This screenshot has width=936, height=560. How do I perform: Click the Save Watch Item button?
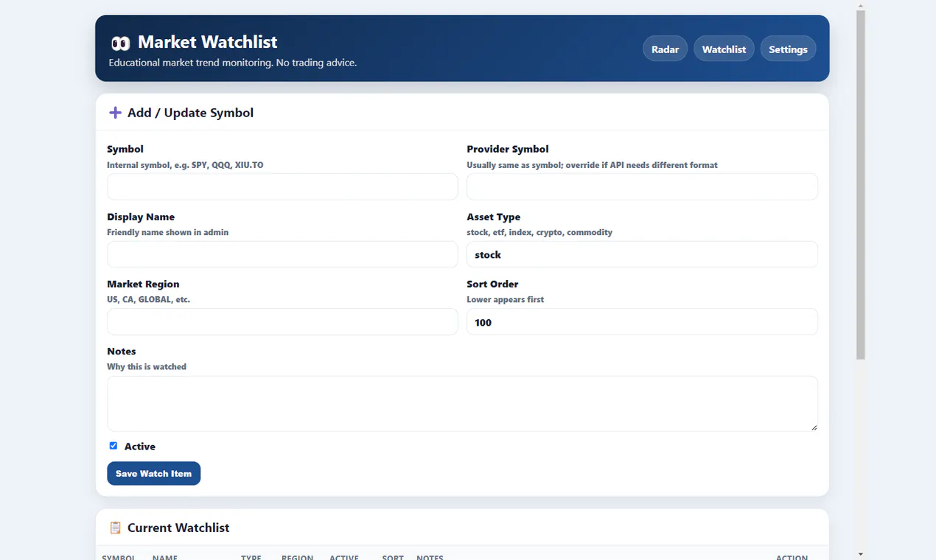click(x=153, y=474)
